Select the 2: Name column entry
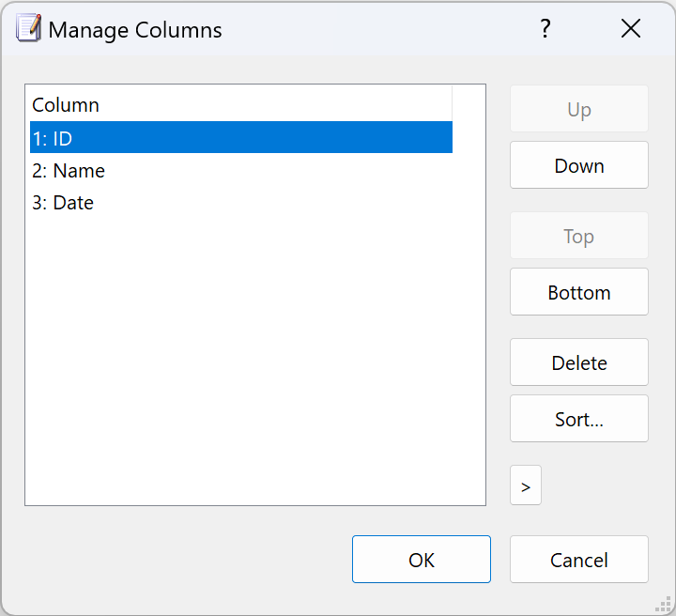 pos(241,171)
